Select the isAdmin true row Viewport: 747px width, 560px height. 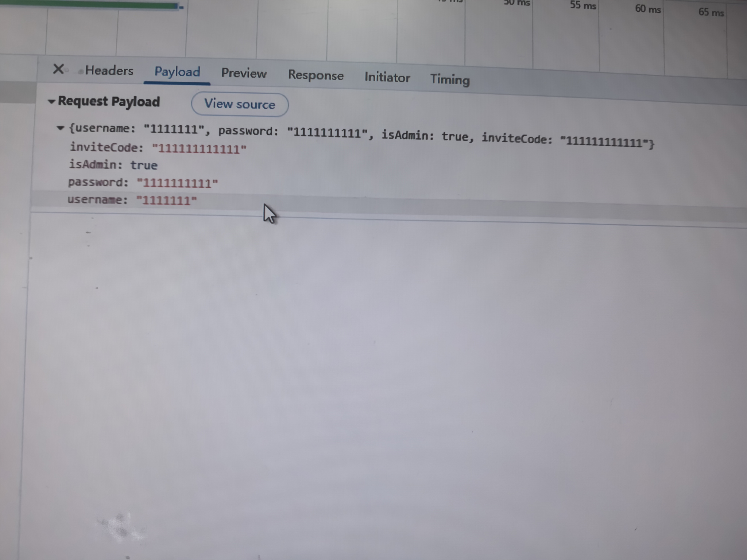click(113, 165)
